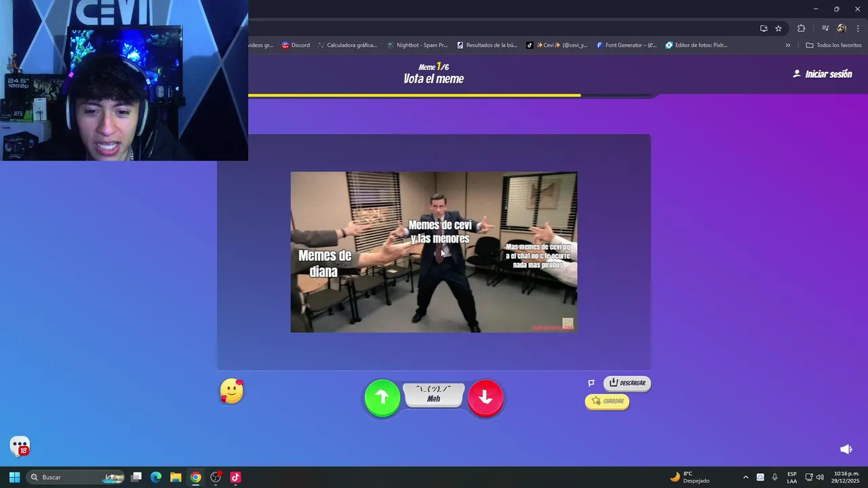
Task: Open OBS Studio taskbar icon
Action: [216, 477]
